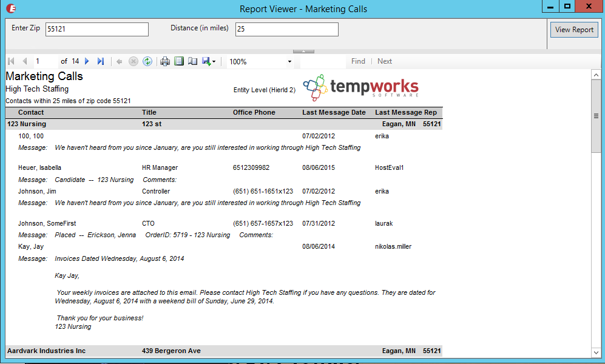Viewport: 605px width, 364px height.
Task: Click phone number 6512309982
Action: point(251,167)
